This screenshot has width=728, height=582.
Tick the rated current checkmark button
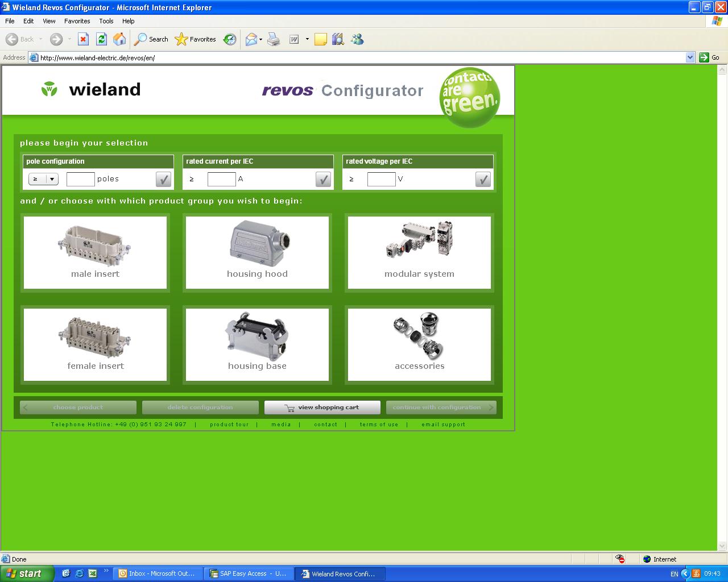point(323,180)
